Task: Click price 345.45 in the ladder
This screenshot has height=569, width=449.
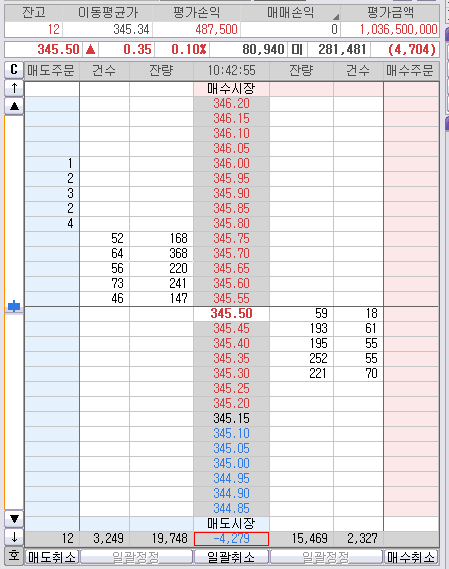Action: point(231,328)
